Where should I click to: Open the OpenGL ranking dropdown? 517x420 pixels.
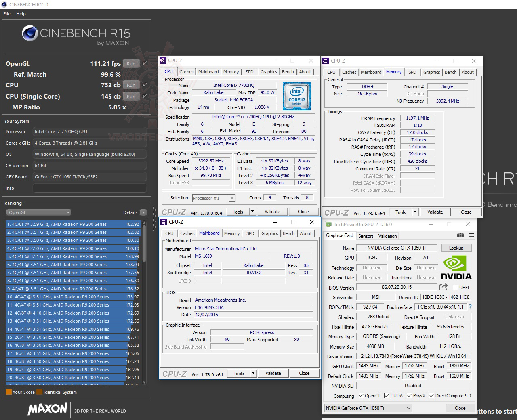(39, 212)
